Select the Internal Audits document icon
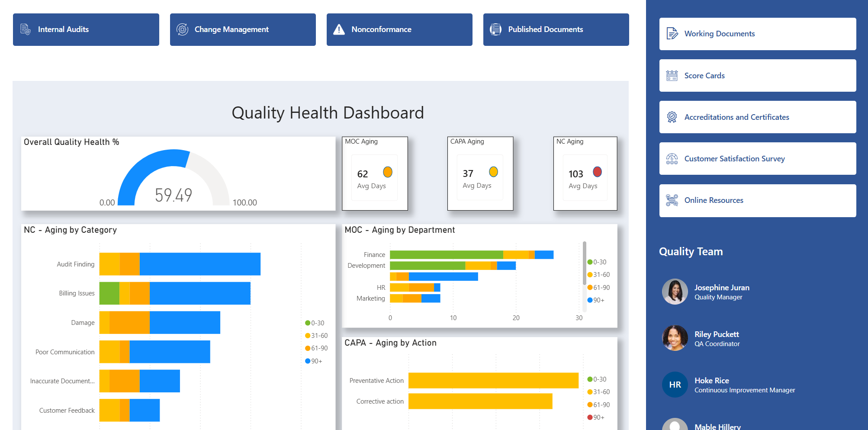 tap(25, 29)
